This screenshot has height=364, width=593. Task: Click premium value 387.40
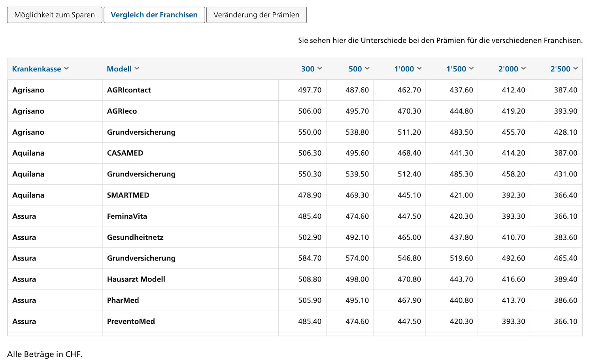coord(565,90)
